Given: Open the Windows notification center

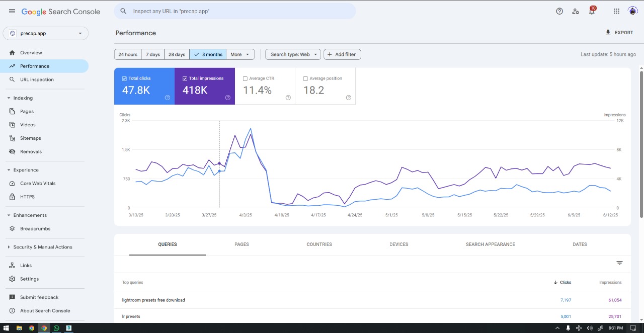Looking at the screenshot, I should (x=633, y=328).
